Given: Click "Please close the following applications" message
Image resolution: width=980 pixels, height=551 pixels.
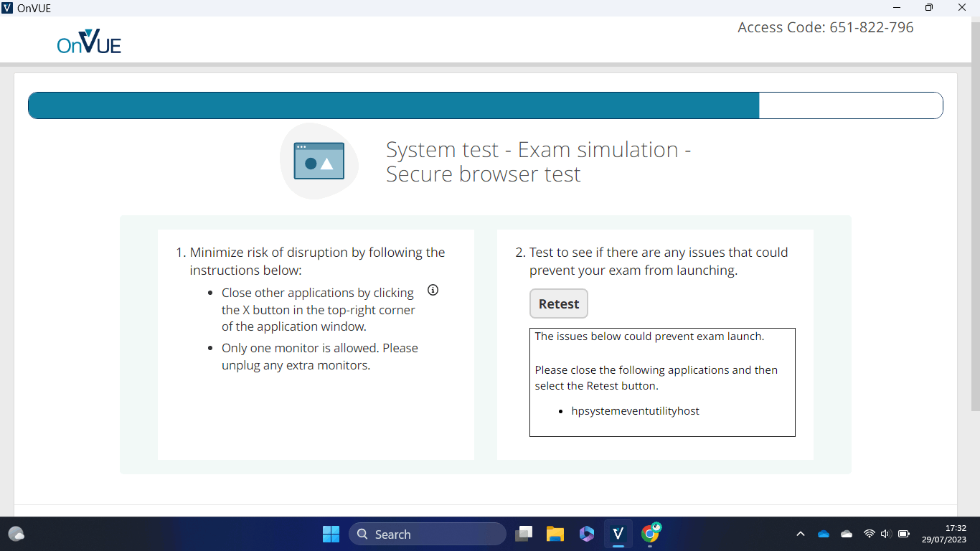Looking at the screenshot, I should [656, 378].
